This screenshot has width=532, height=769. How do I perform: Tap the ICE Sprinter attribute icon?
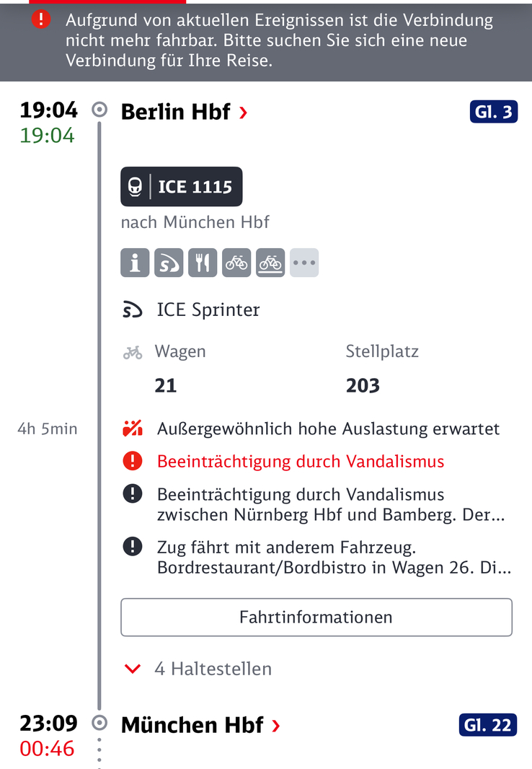[x=169, y=263]
